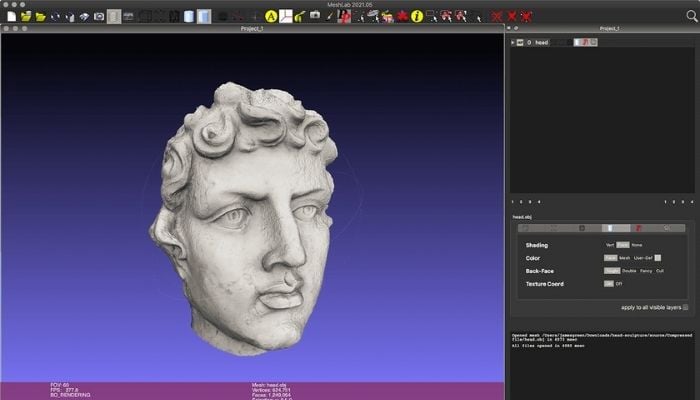This screenshot has height=400, width=700.
Task: Set Back-Face mode to Double
Action: (628, 270)
